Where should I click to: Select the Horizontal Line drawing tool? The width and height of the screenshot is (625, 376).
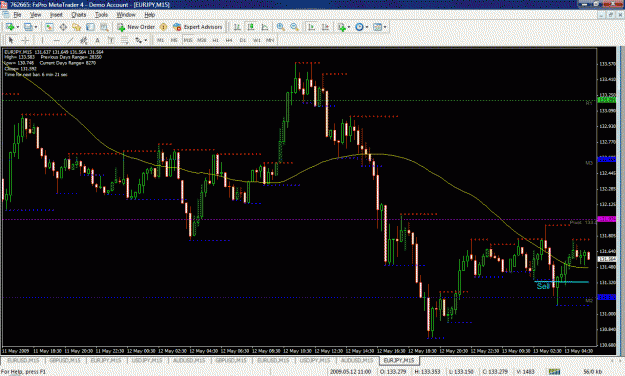(56, 40)
